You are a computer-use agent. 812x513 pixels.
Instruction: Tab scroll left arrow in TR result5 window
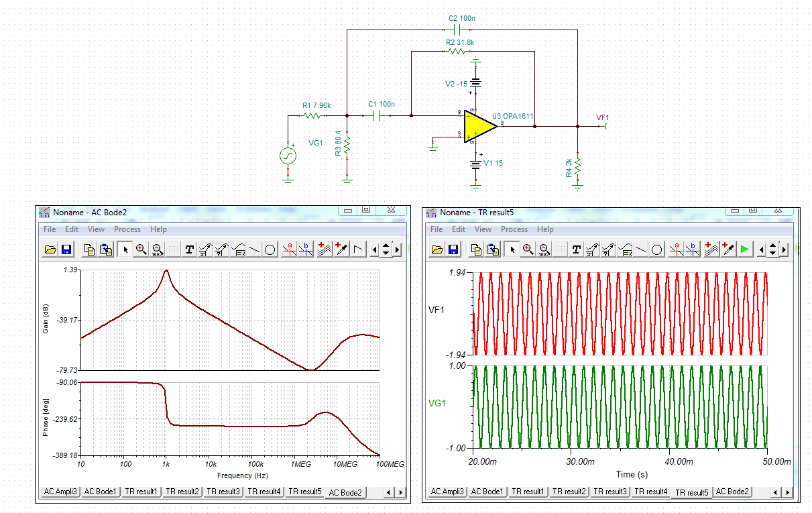[x=776, y=492]
